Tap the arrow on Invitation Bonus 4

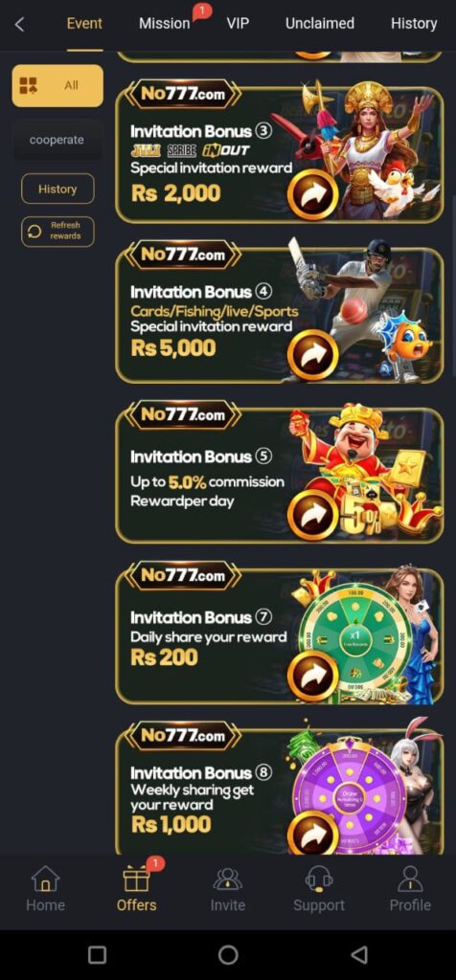point(312,354)
